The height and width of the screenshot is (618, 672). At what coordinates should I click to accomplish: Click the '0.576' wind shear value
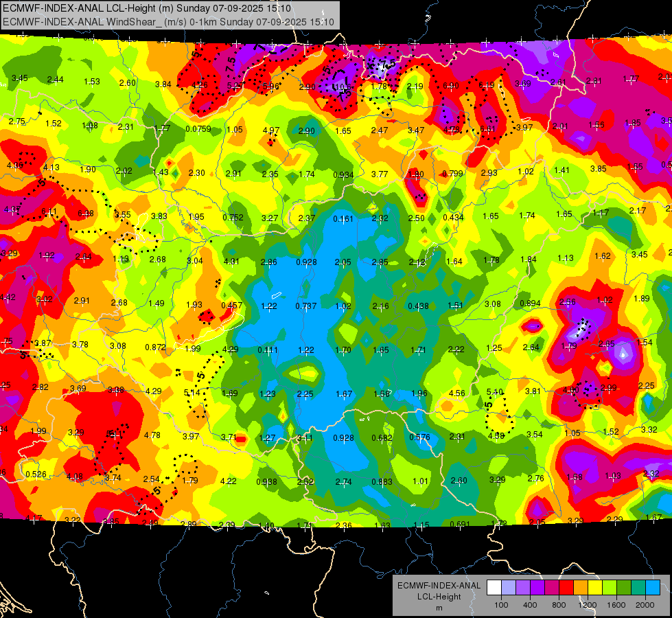(419, 437)
